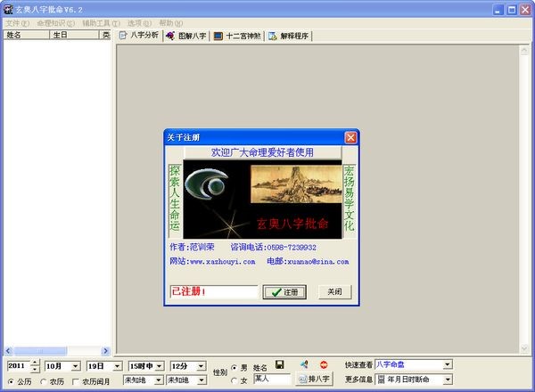This screenshot has height=392, width=535.
Task: Click the red stop icon
Action: tap(324, 364)
